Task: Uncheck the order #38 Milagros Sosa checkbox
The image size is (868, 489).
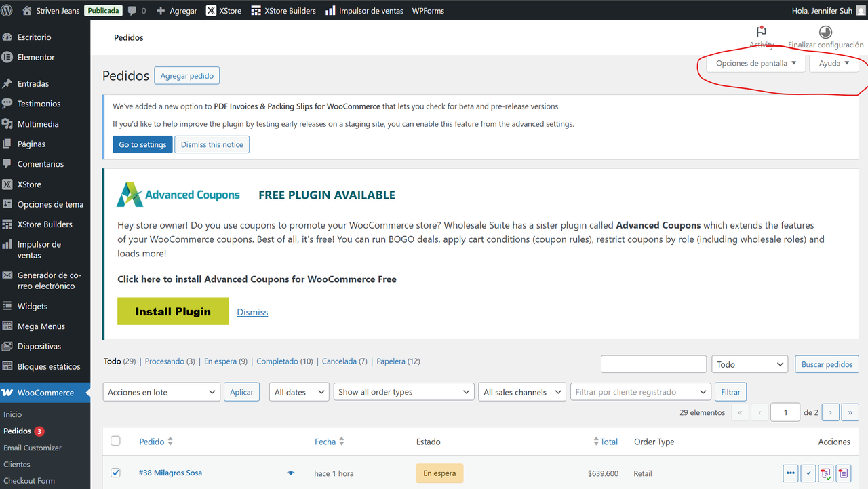Action: 115,473
